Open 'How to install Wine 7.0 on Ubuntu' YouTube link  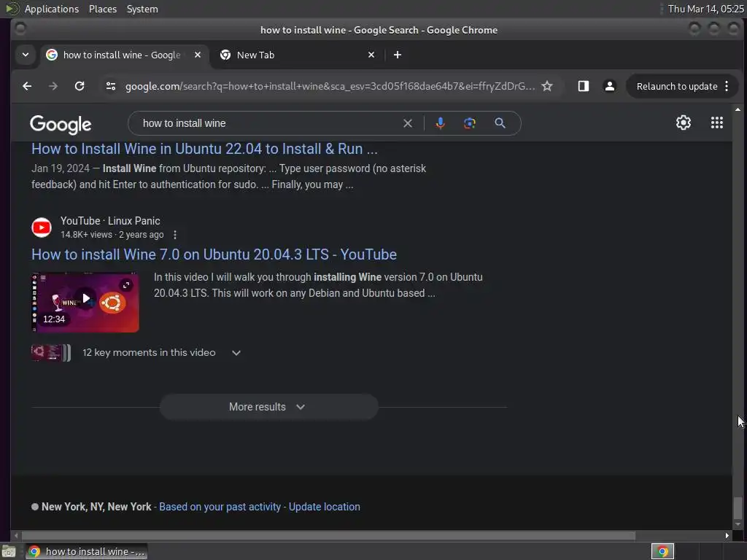pyautogui.click(x=214, y=254)
